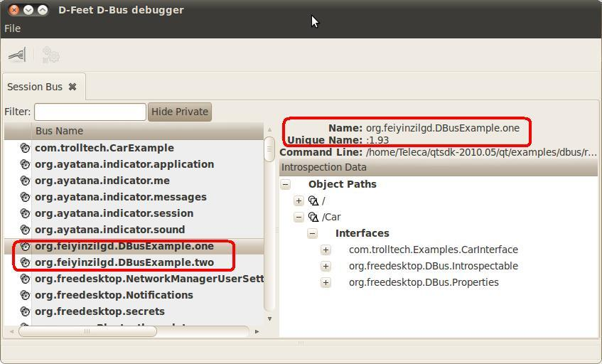Expand com.trolltech.Examples.CarInterface

(326, 250)
